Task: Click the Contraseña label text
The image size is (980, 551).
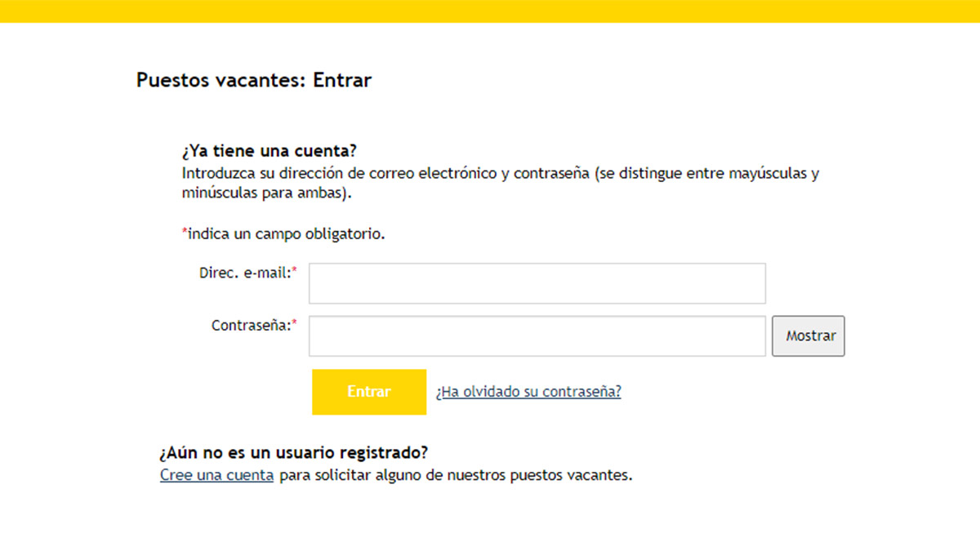Action: point(251,325)
